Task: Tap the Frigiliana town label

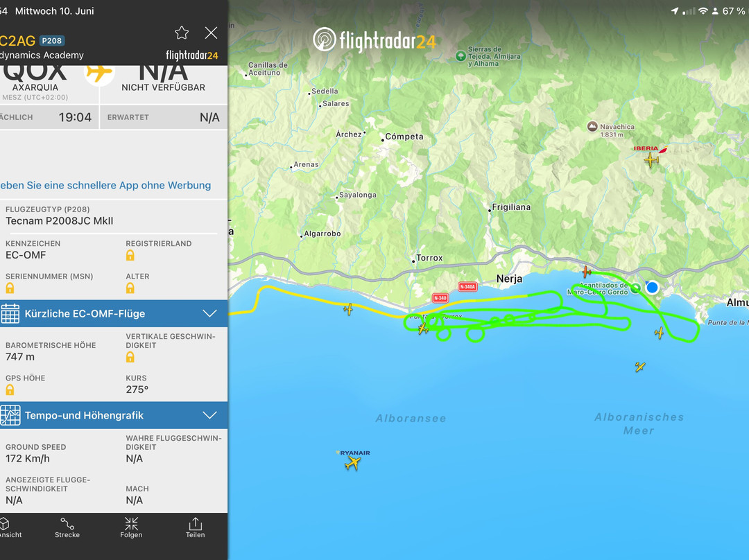Action: click(x=511, y=207)
